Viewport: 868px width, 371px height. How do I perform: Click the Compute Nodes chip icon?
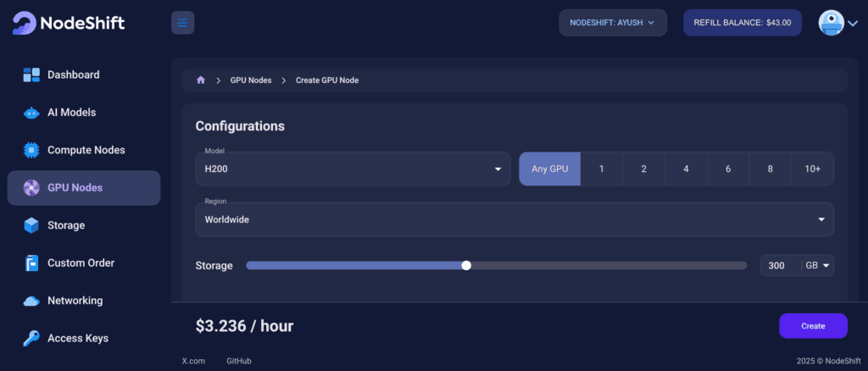point(31,150)
